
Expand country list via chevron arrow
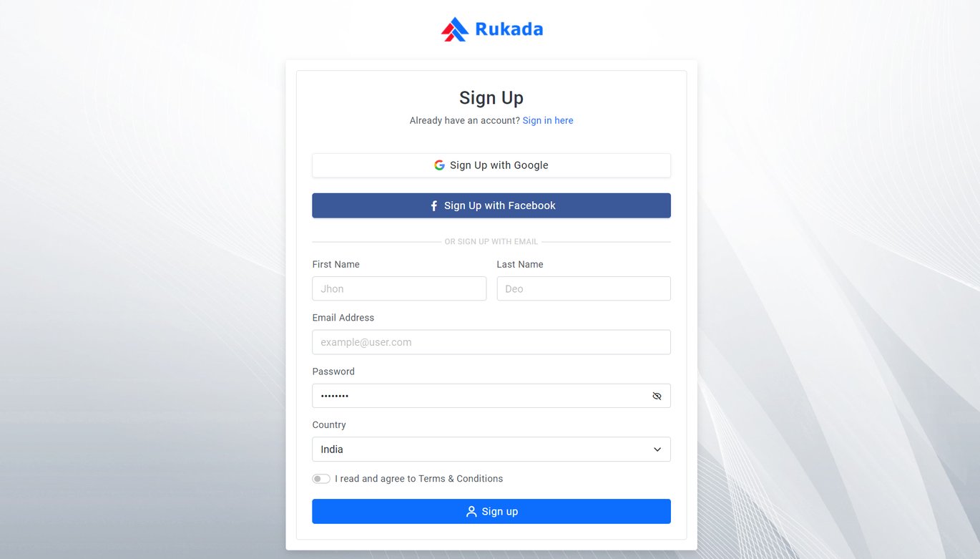click(657, 449)
